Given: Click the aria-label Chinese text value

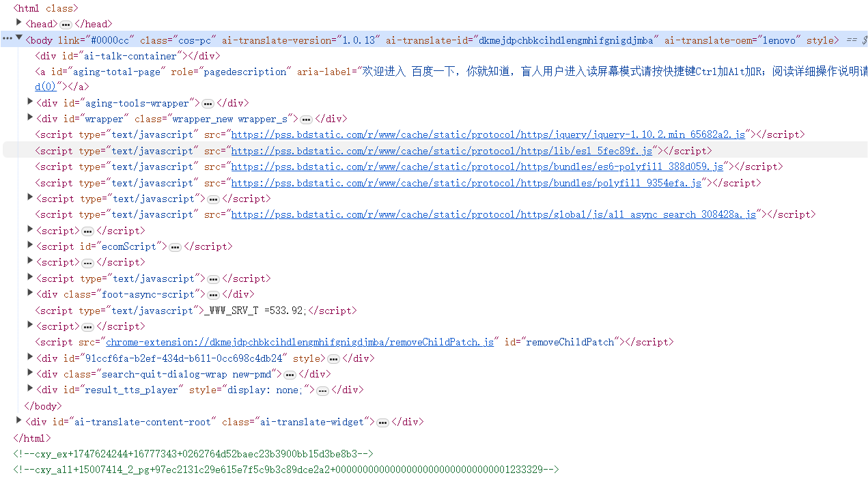Looking at the screenshot, I should point(614,72).
